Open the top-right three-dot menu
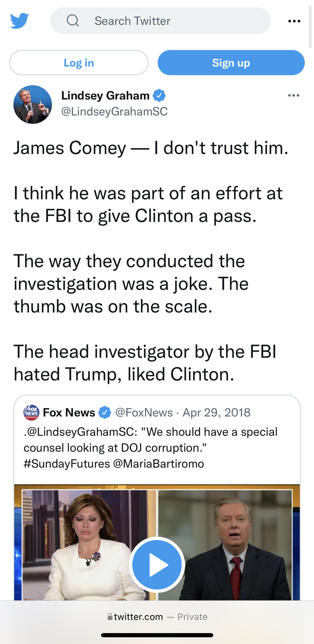 (x=294, y=21)
